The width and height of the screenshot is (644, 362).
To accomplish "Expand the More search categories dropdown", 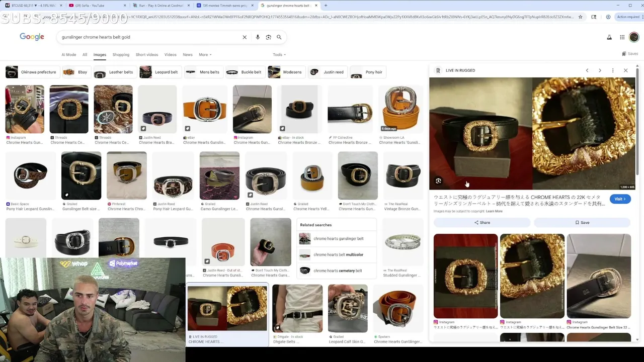I will tap(205, 55).
